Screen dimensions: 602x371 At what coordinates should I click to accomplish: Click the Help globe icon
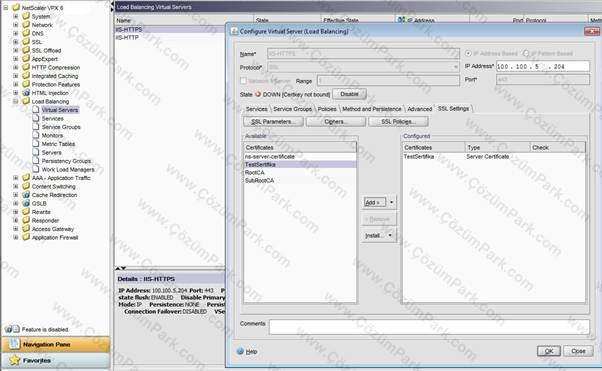coord(240,351)
